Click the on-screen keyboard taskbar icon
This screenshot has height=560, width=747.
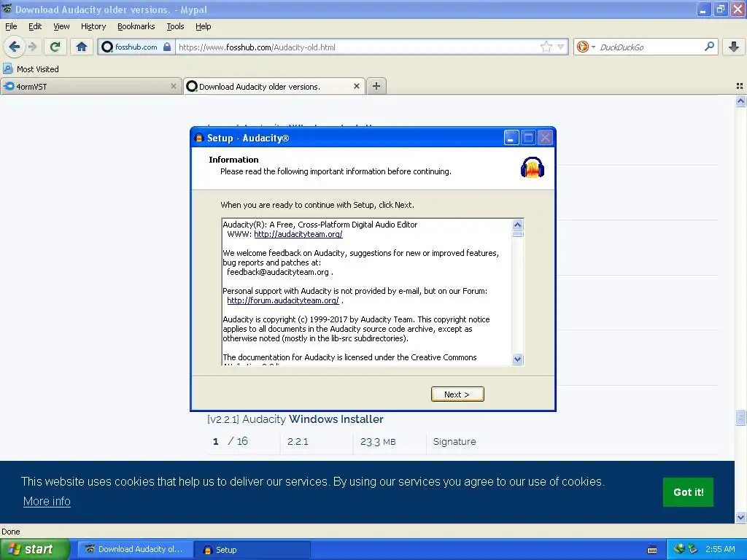[x=652, y=550]
